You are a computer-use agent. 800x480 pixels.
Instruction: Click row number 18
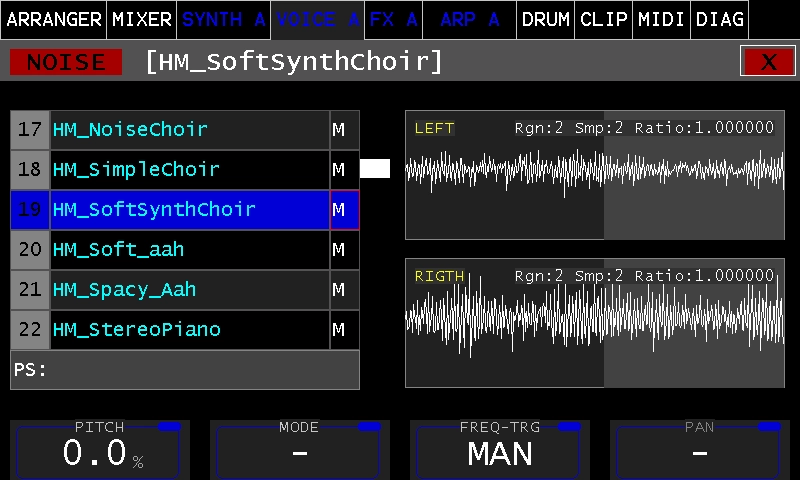pos(30,169)
